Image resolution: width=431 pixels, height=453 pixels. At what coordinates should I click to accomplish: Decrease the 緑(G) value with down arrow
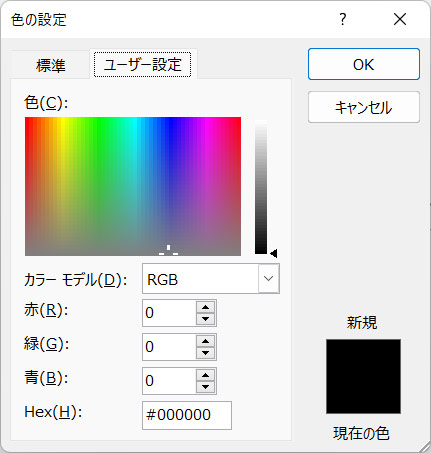pos(205,353)
